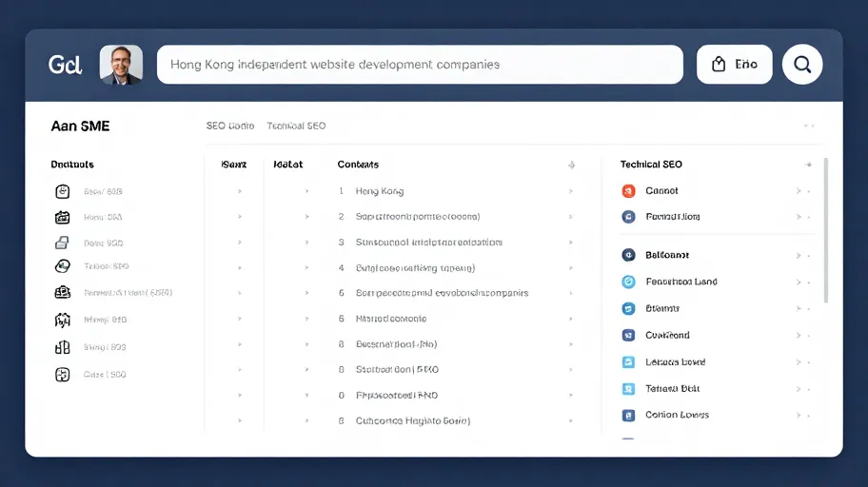Click the Conkfiond square icon
868x487 pixels.
[628, 335]
